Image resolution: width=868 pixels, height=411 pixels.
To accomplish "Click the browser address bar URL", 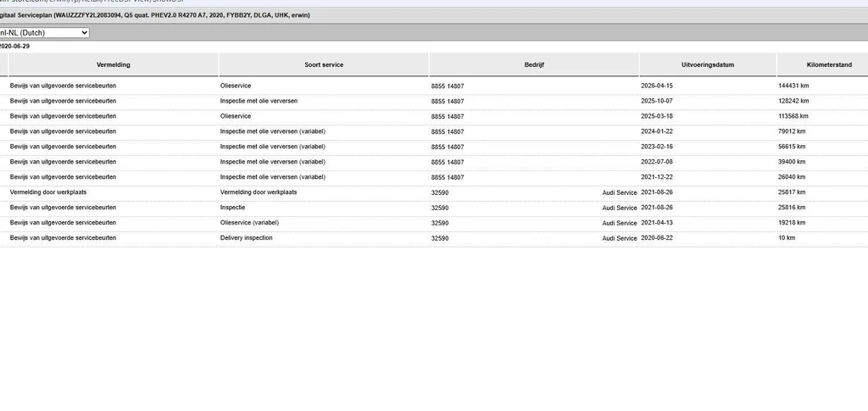I will [x=92, y=2].
